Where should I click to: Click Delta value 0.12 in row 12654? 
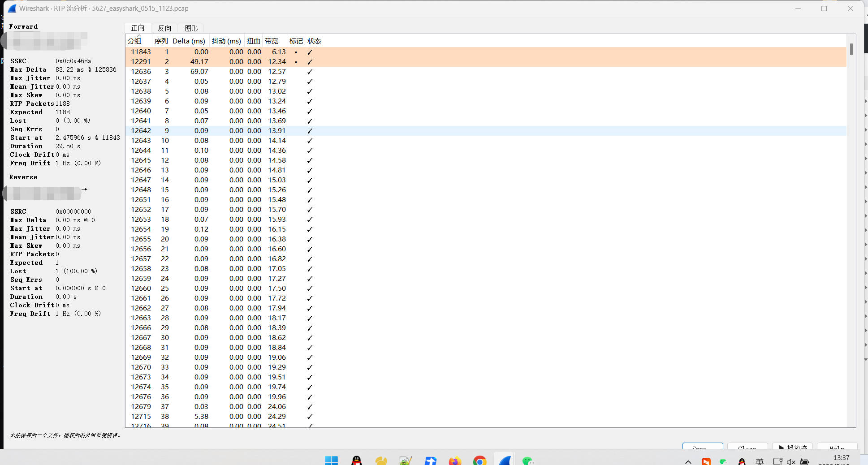(201, 229)
